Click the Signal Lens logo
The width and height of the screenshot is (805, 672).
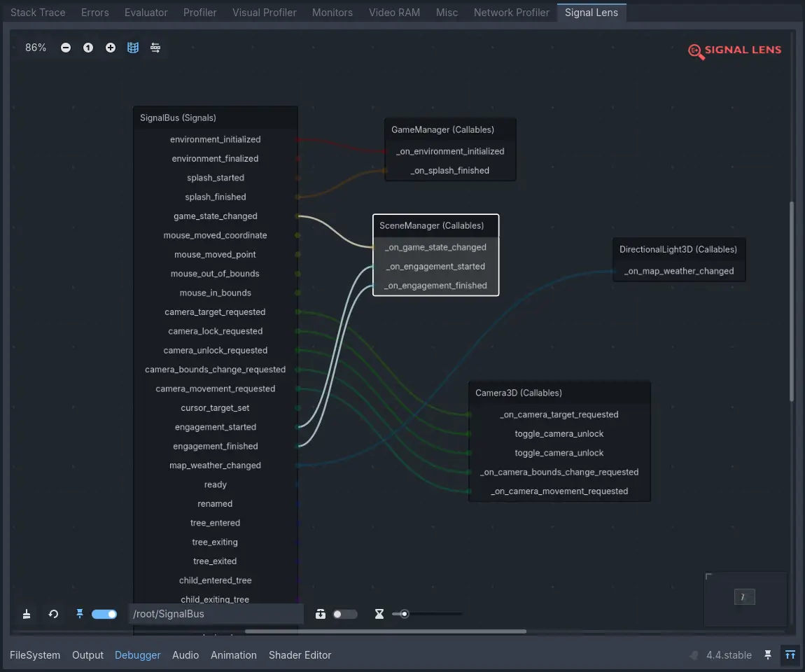coord(735,51)
